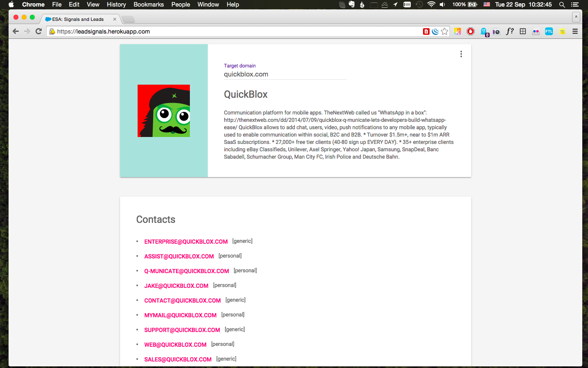The width and height of the screenshot is (588, 368).
Task: Click the battery status indicator
Action: pos(465,4)
